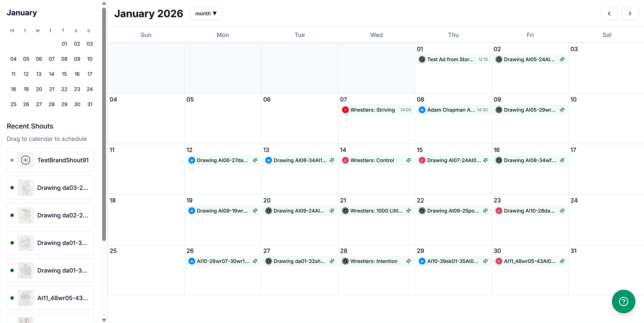Select day 31 in the mini calendar
This screenshot has width=644, height=323.
[x=90, y=104]
